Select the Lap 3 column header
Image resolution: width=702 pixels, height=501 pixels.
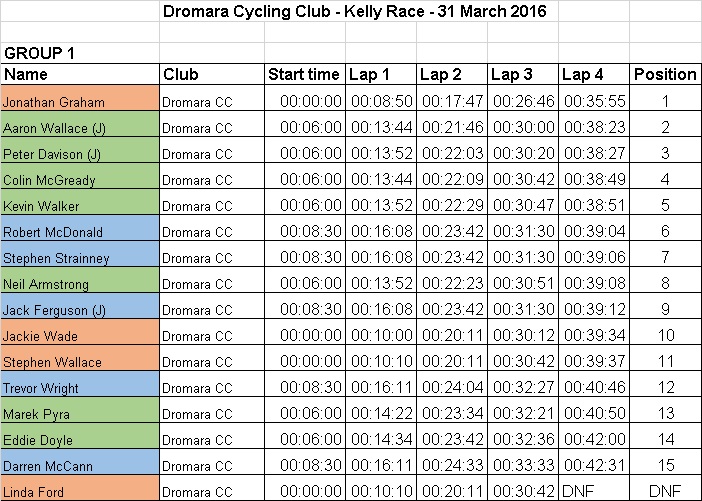pyautogui.click(x=522, y=74)
